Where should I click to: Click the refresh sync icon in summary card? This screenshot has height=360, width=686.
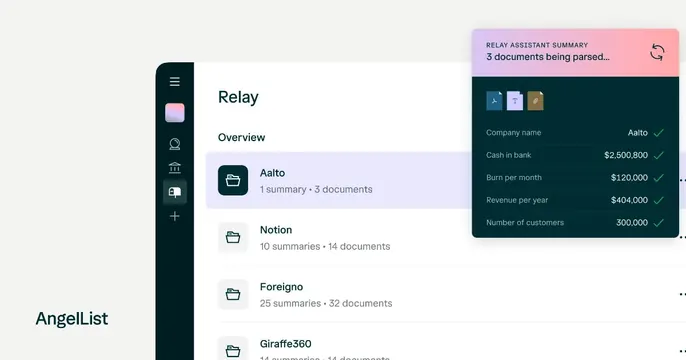tap(657, 52)
